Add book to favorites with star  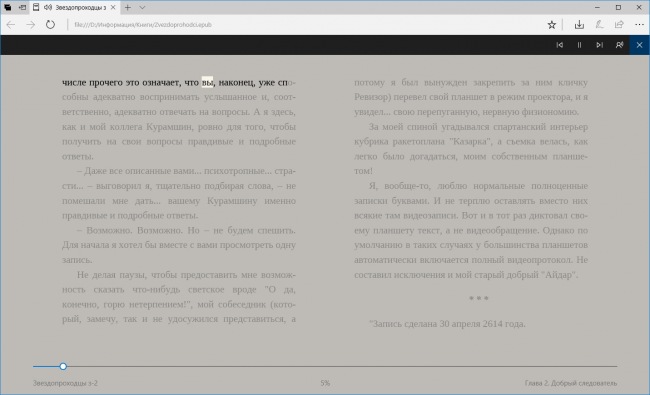click(551, 25)
